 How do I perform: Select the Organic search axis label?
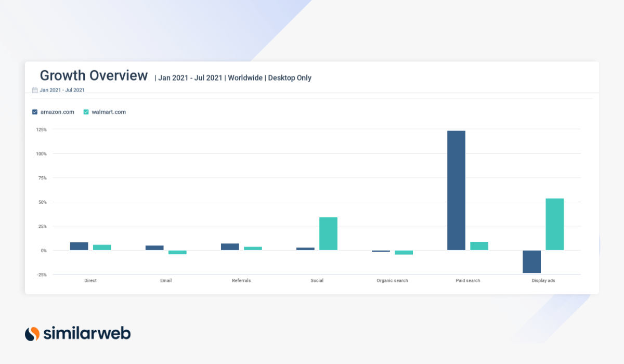[392, 280]
